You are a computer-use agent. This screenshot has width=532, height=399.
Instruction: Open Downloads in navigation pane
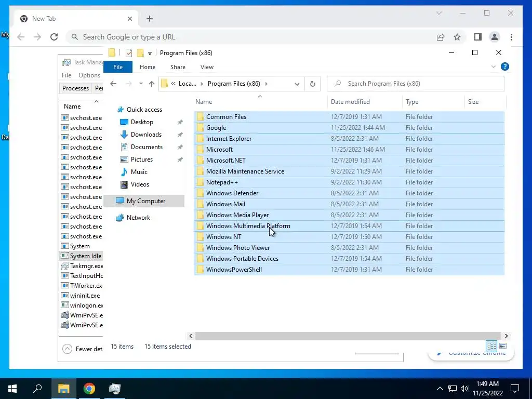tap(146, 135)
